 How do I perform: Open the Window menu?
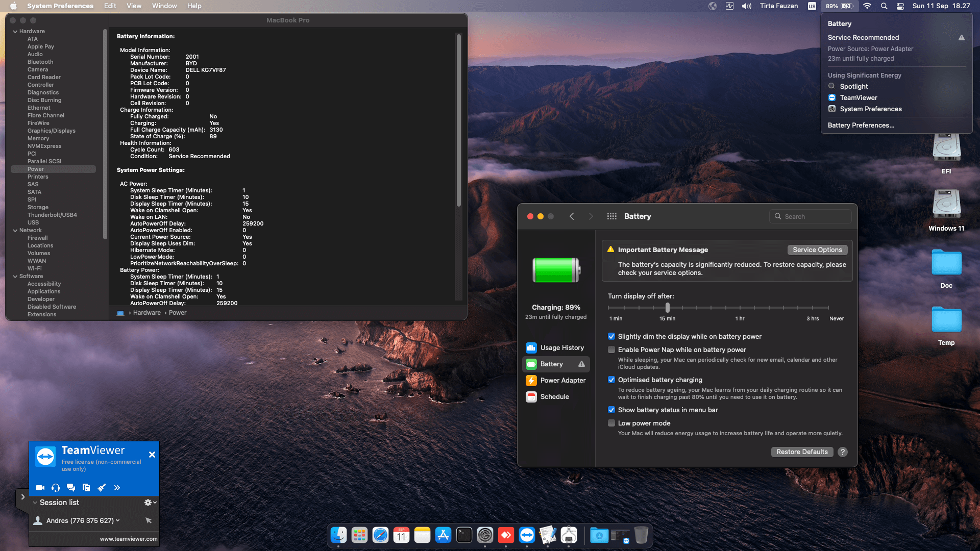coord(164,6)
